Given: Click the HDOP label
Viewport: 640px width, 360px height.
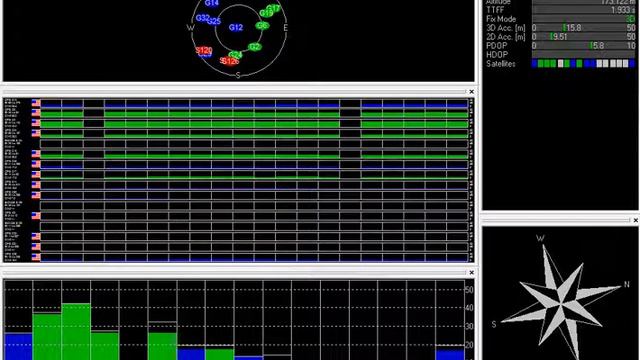Looking at the screenshot, I should point(497,55).
